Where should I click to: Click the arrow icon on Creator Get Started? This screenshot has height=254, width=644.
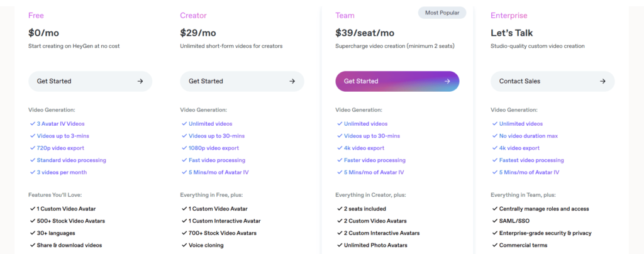(x=292, y=81)
